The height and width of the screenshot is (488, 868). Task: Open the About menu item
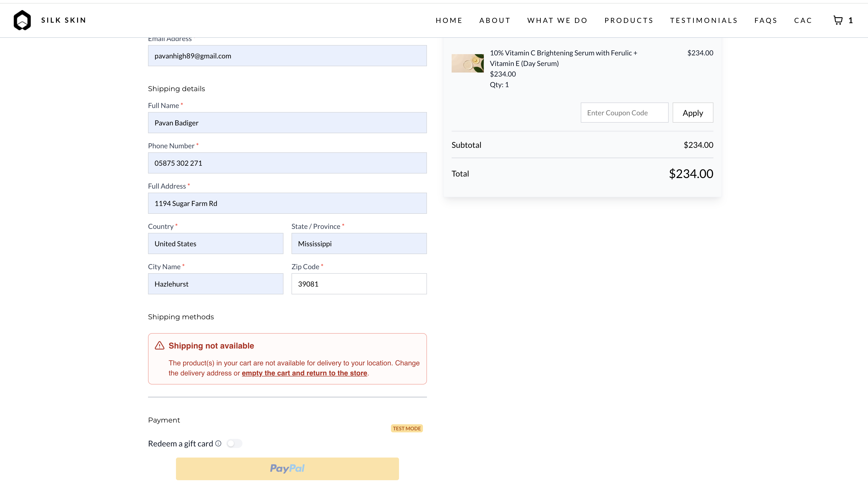(x=495, y=20)
